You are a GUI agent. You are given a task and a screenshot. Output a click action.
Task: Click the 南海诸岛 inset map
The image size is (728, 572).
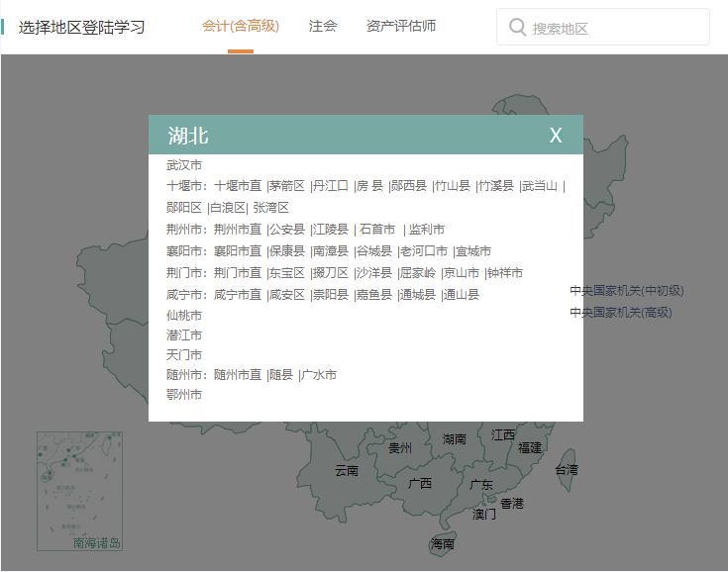(79, 491)
